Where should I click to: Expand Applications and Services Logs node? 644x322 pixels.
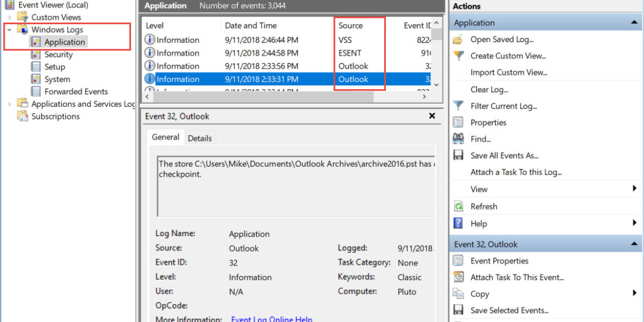click(9, 104)
